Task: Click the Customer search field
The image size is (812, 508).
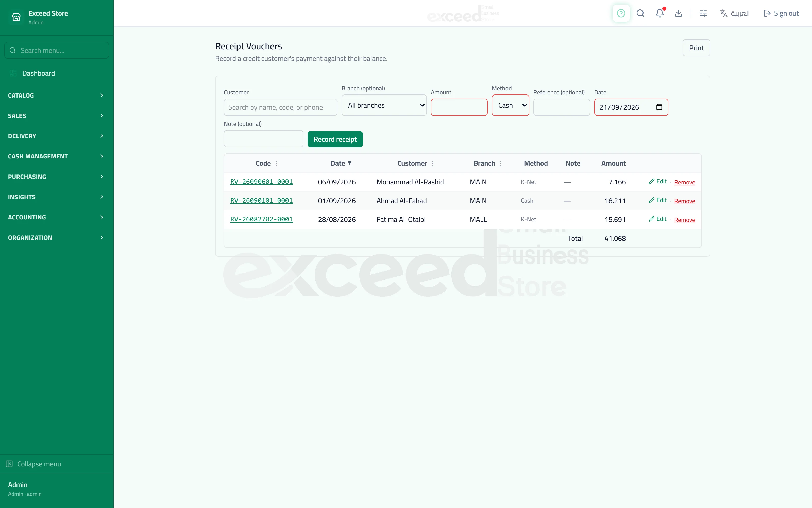Action: coord(280,107)
